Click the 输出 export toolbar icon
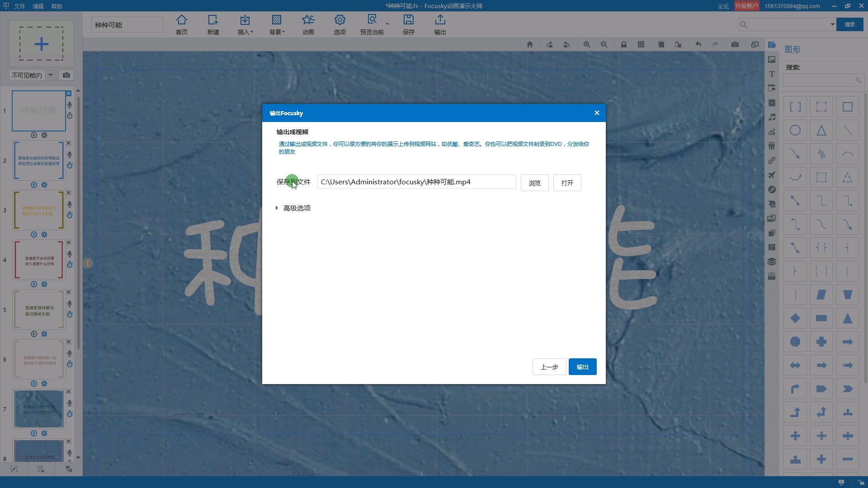This screenshot has height=488, width=868. pos(440,24)
